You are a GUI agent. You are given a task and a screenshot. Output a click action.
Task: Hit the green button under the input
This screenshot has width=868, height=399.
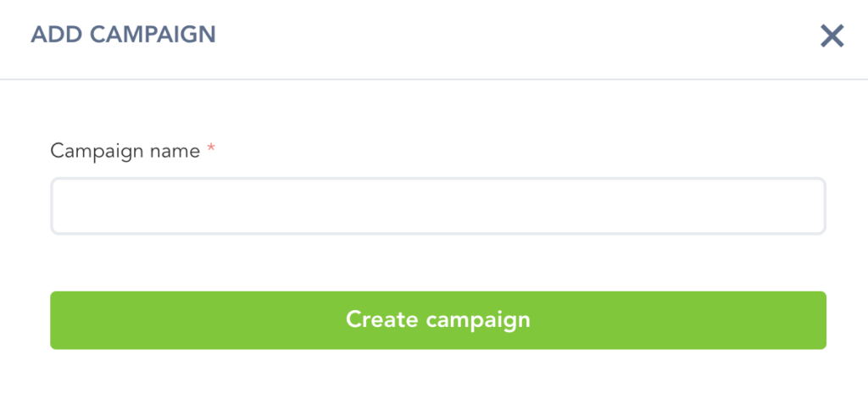tap(437, 320)
